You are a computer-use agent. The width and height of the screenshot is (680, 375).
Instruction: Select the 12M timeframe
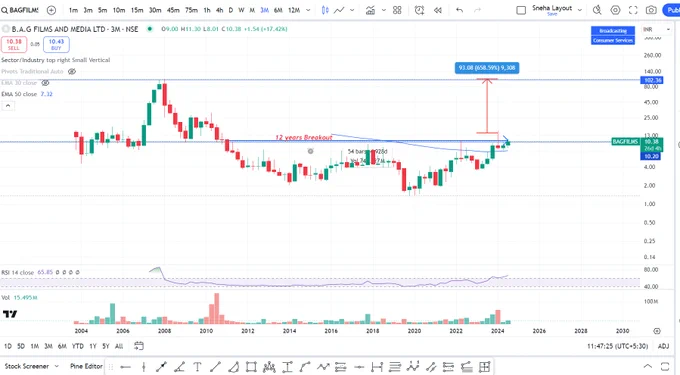294,10
